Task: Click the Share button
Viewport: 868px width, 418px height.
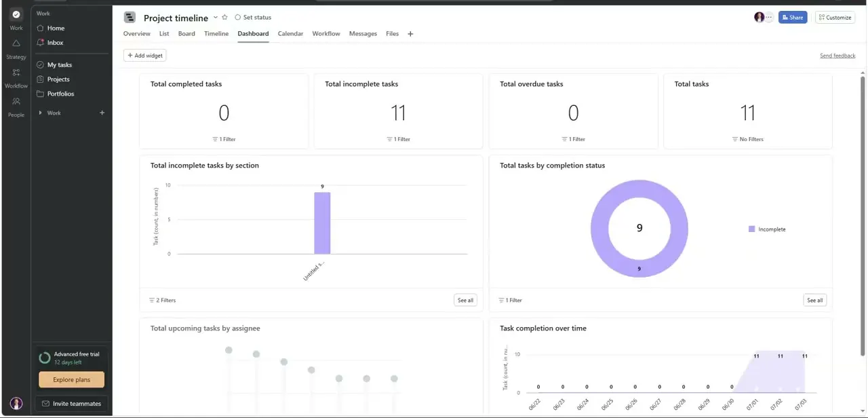Action: tap(792, 18)
